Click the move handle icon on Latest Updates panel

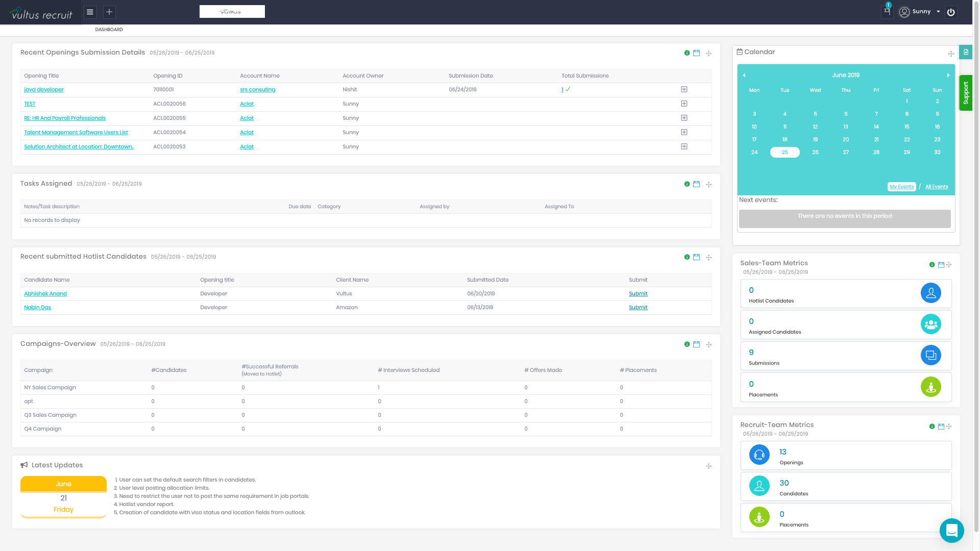pos(709,466)
